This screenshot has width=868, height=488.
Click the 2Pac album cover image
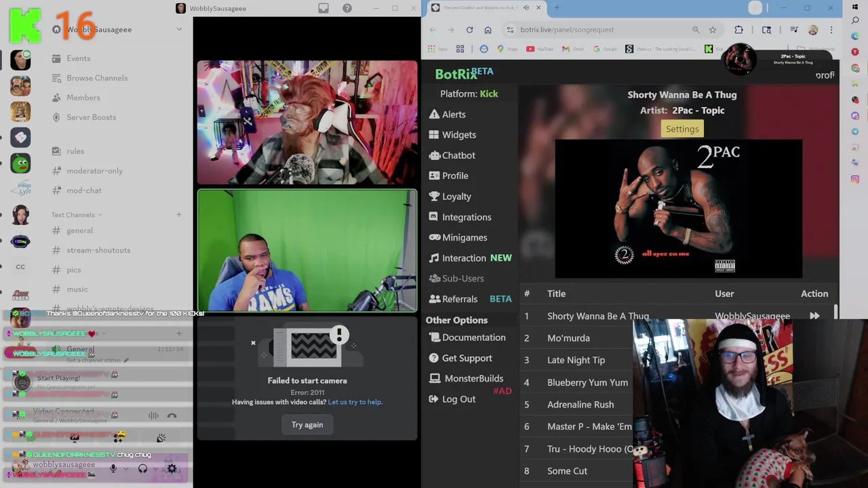pos(678,209)
